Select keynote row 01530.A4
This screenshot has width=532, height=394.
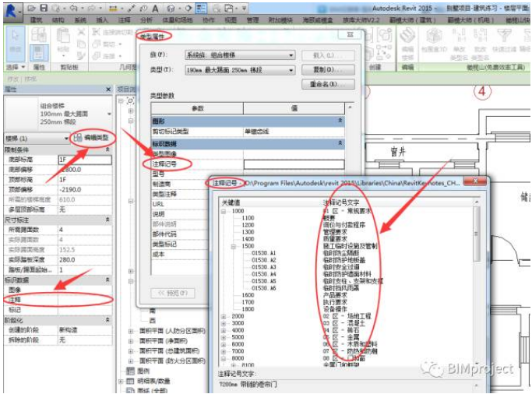point(264,274)
